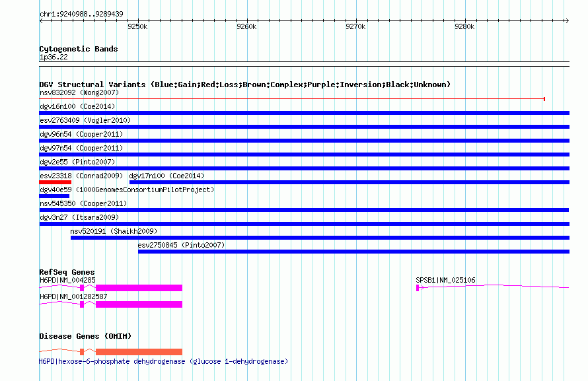Click the dgv3n27 (Itsara2009) label

pos(79,217)
